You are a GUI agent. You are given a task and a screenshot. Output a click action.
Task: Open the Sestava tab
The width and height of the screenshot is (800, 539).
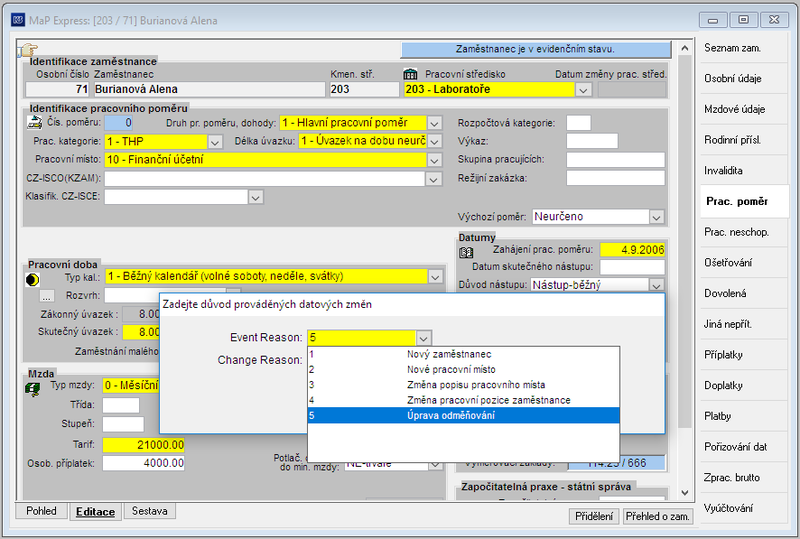(x=149, y=511)
